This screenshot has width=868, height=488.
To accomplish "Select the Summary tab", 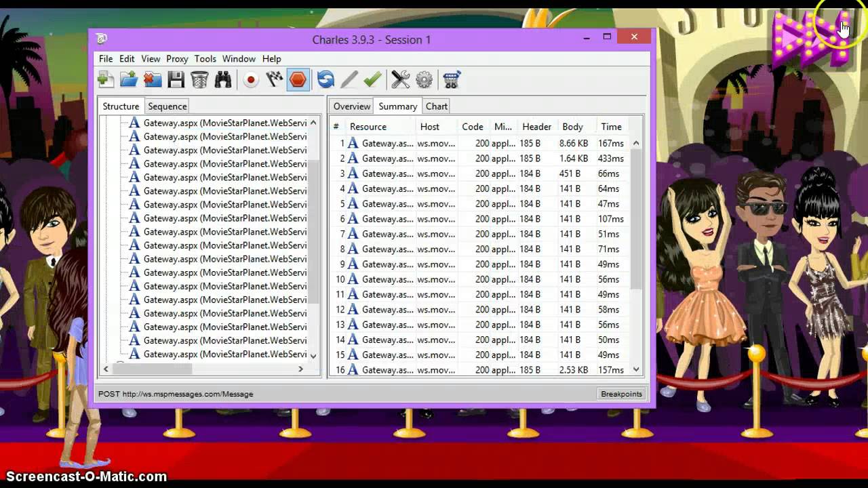I will (x=397, y=106).
